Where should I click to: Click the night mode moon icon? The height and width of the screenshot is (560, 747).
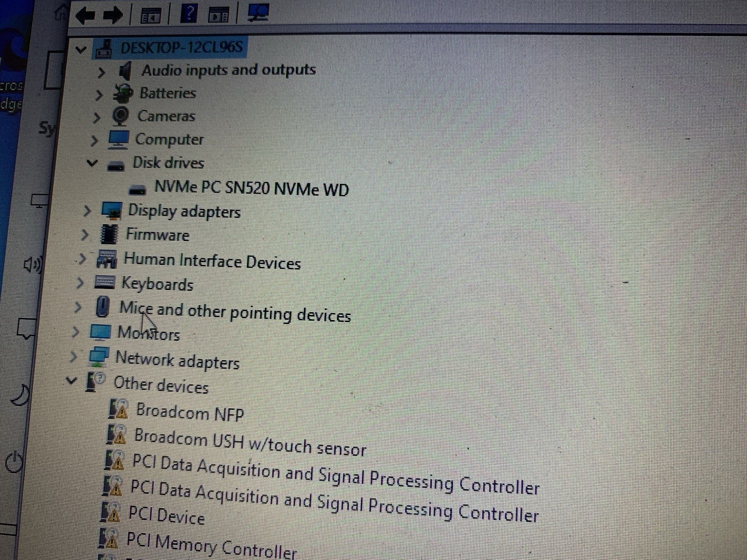(20, 395)
